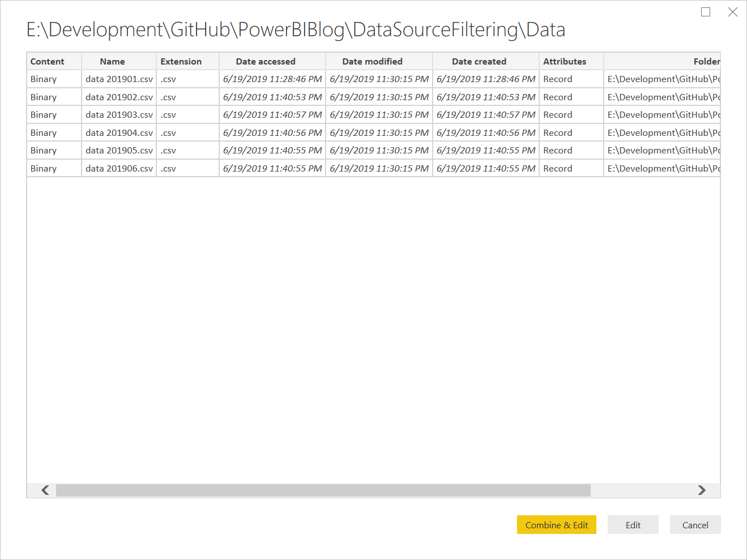Click the Attributes column header
Screen dimensions: 747x560
click(x=565, y=61)
